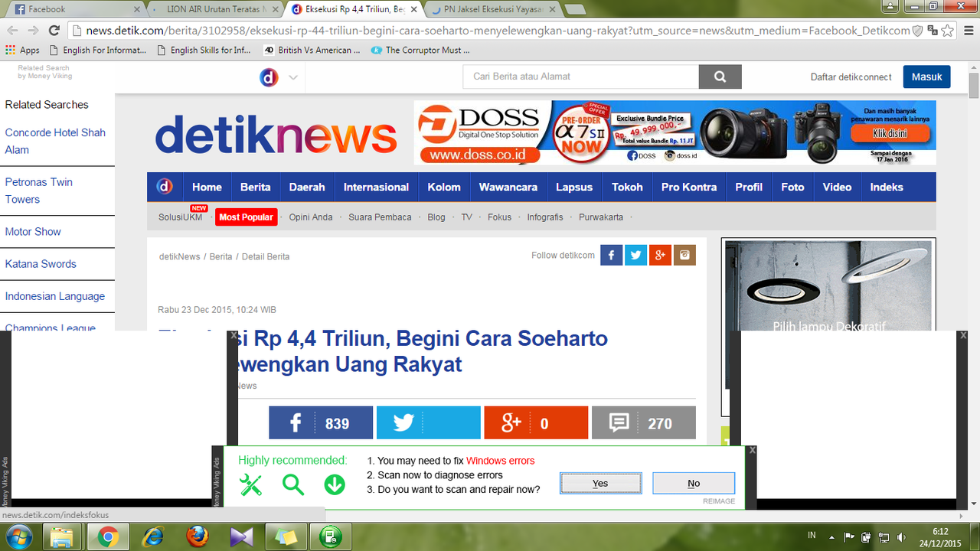Click the Chrome user profile icon
980x551 pixels.
point(890,6)
